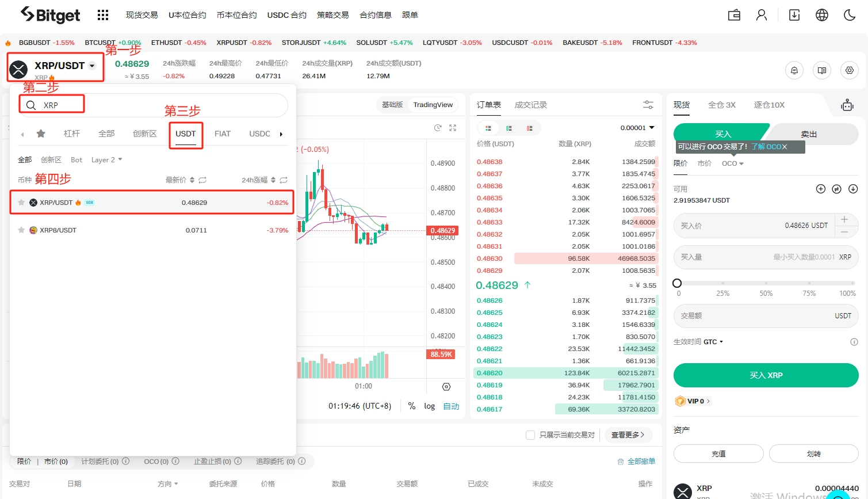Switch chart to 基础版 mode
This screenshot has height=499, width=868.
(x=392, y=105)
